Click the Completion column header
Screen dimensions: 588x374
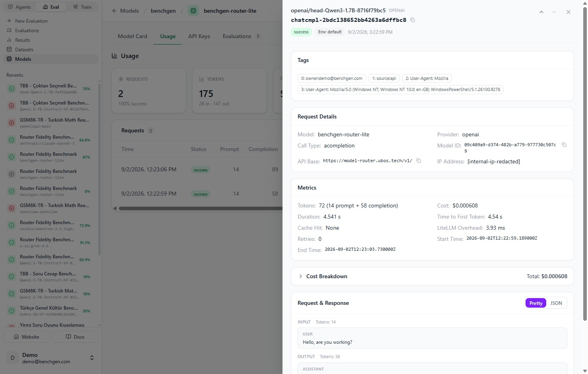(263, 149)
